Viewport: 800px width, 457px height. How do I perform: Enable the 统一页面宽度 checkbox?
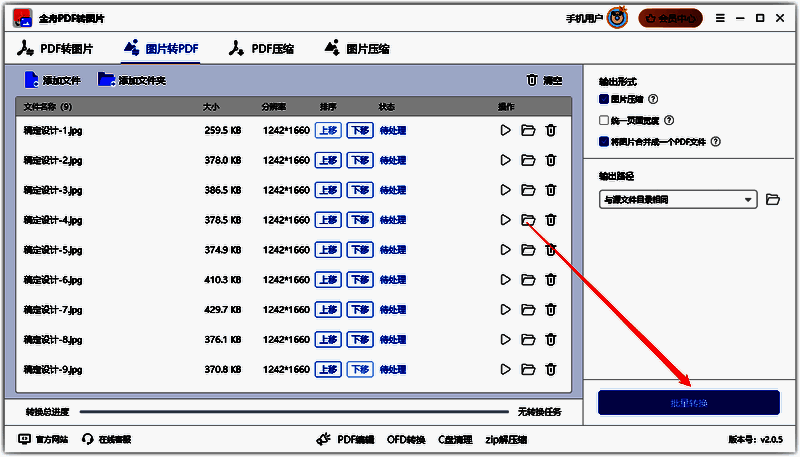point(604,121)
